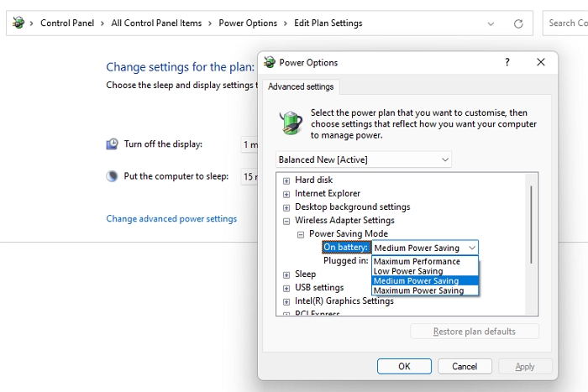Click the settings tree vertical scrollbar thumb
The image size is (588, 392).
pos(531,224)
